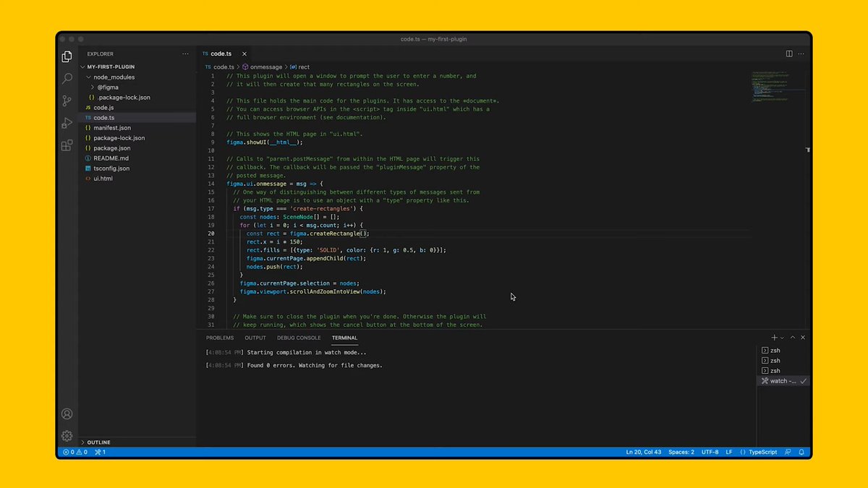Open ui.html file
The height and width of the screenshot is (488, 868).
[137, 178]
